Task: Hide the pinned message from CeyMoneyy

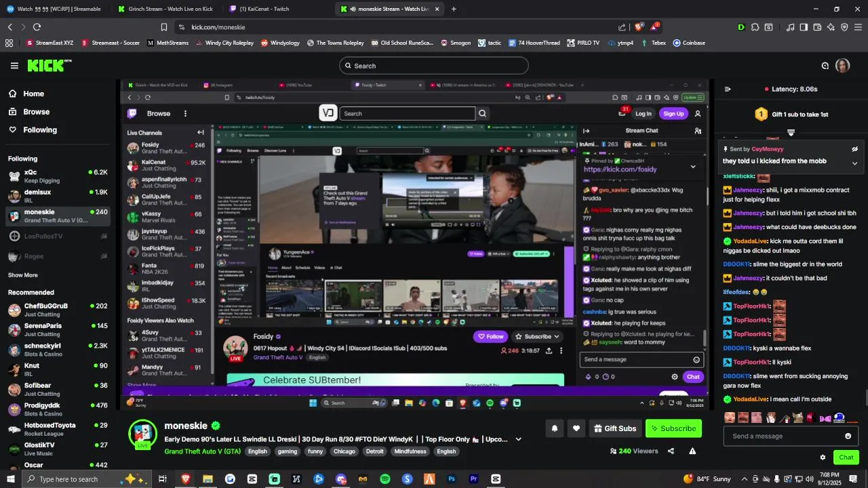Action: point(854,149)
